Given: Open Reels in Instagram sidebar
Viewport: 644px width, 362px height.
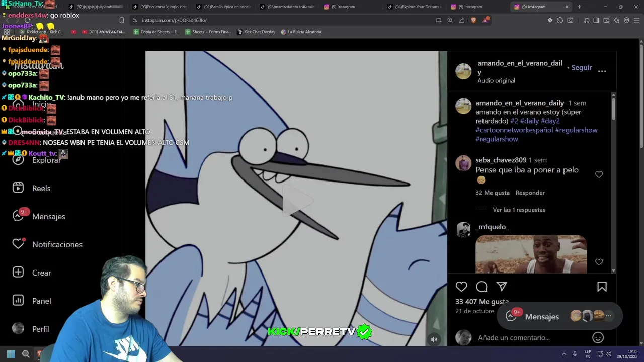Looking at the screenshot, I should pyautogui.click(x=31, y=188).
